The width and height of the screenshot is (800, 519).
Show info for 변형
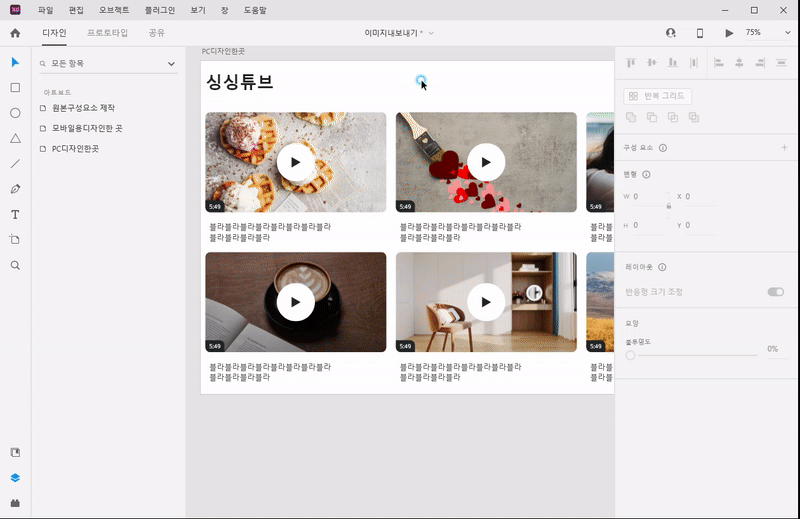[x=646, y=175]
